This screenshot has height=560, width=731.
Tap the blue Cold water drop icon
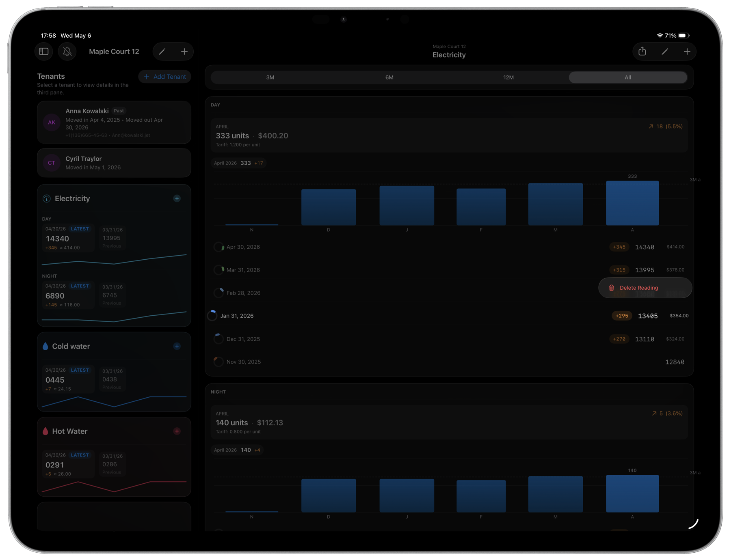click(45, 346)
